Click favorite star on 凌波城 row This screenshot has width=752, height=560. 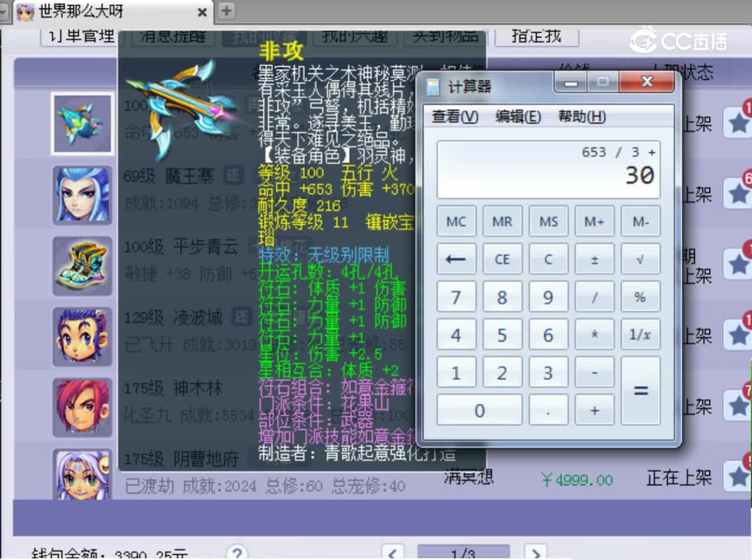click(738, 335)
